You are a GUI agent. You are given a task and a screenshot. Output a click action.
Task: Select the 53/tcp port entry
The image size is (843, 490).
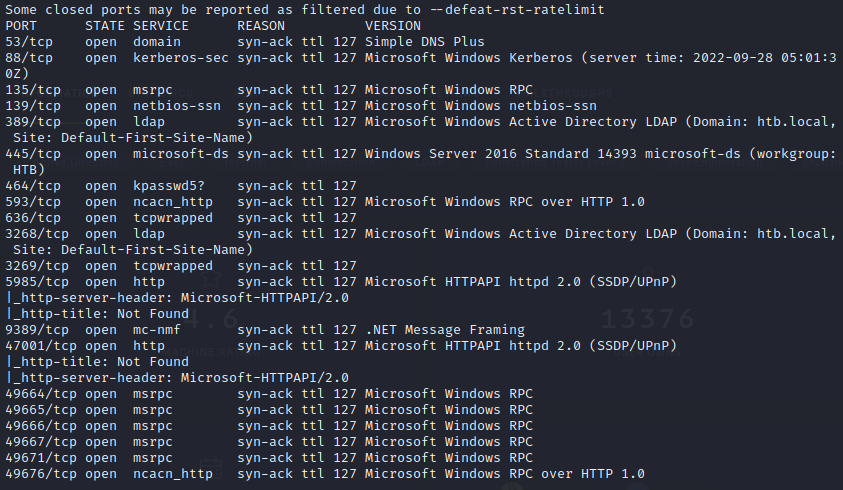click(29, 42)
